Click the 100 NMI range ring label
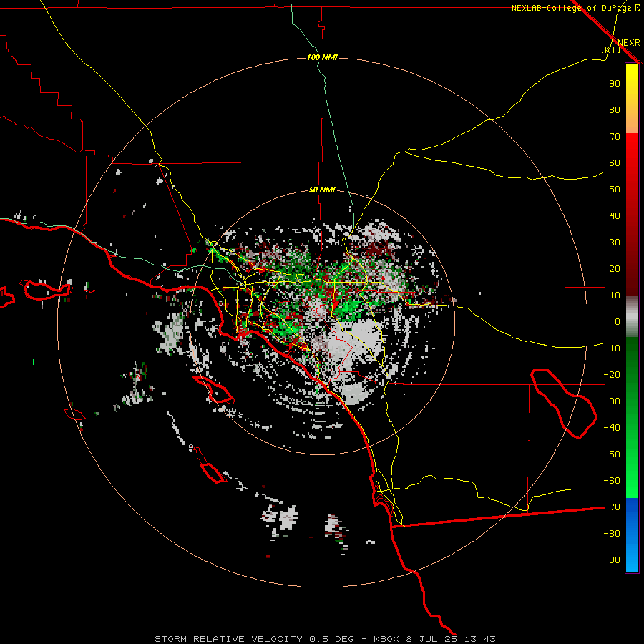 pos(322,57)
